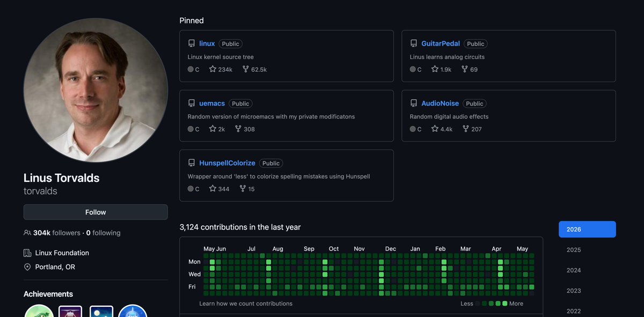Click the star icon on the linux card

click(x=213, y=69)
